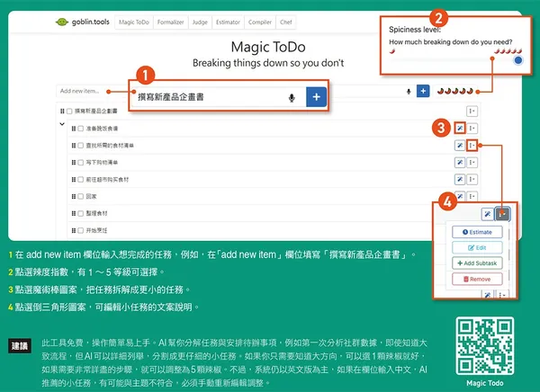Check the top-level 撰寫新產品企劃書 task checkbox
This screenshot has height=392, width=540.
pos(69,111)
